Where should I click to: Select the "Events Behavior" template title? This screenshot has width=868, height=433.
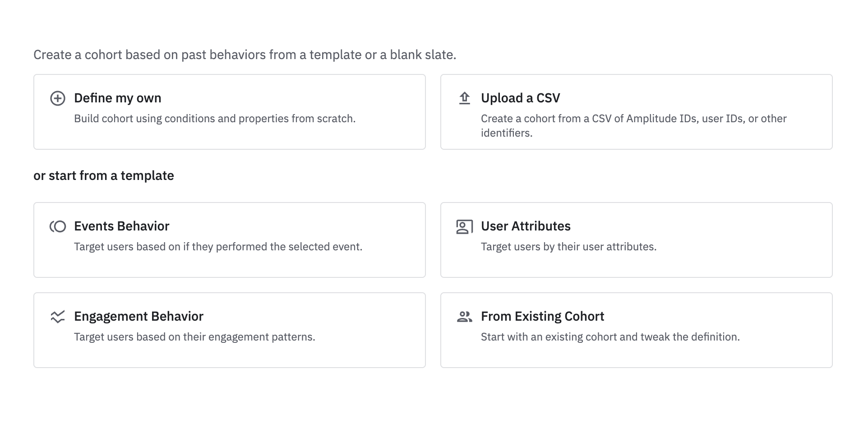click(121, 226)
